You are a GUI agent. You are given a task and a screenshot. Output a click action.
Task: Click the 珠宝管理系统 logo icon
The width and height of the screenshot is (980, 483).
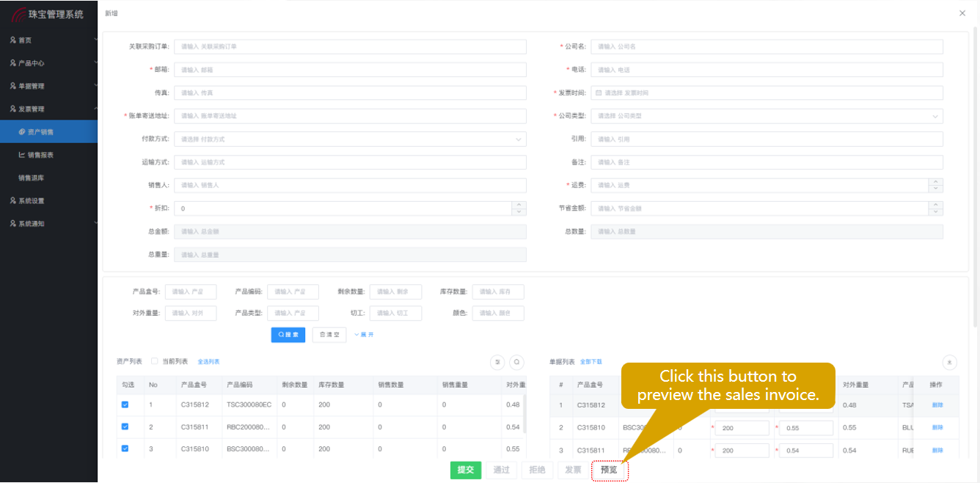click(x=18, y=15)
